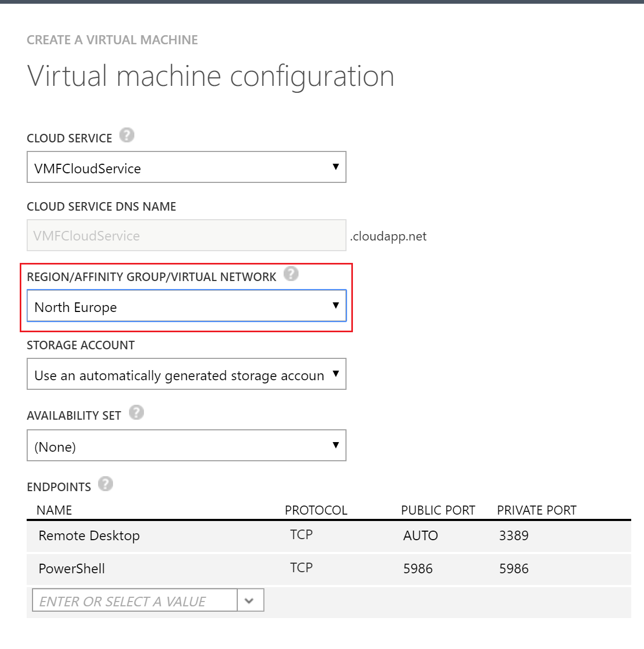Select the Remote Desktop endpoint name

[89, 535]
